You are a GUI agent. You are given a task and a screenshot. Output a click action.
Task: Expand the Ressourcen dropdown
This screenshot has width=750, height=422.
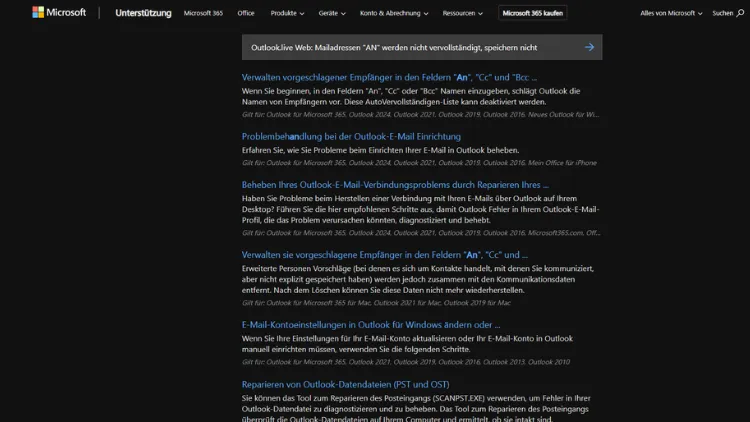(x=463, y=13)
